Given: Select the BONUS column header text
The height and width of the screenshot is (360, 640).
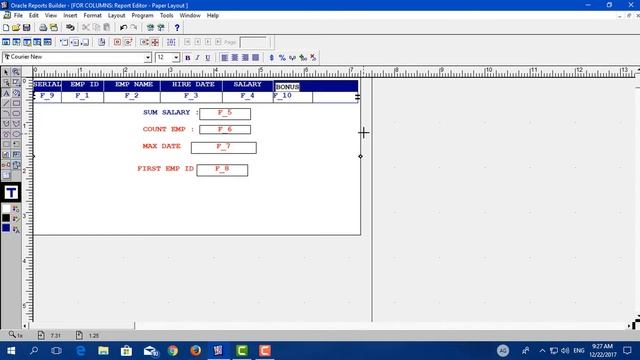Looking at the screenshot, I should [287, 87].
